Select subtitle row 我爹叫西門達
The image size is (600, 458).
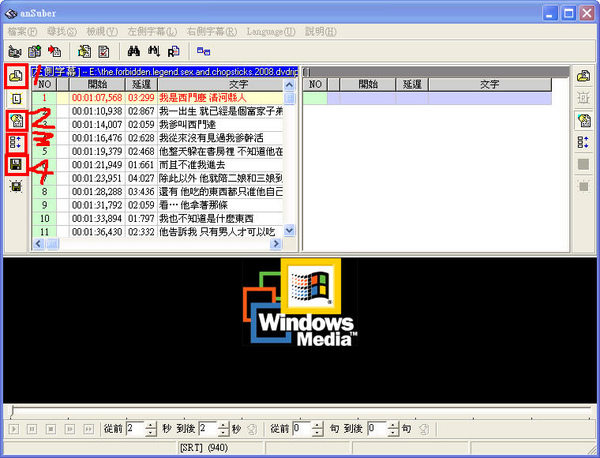click(158, 125)
